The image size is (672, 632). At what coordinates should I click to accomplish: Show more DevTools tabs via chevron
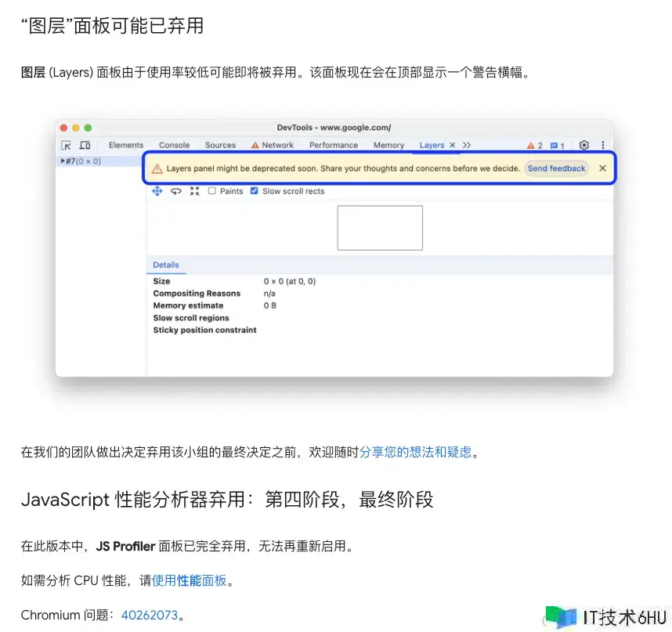[x=467, y=145]
